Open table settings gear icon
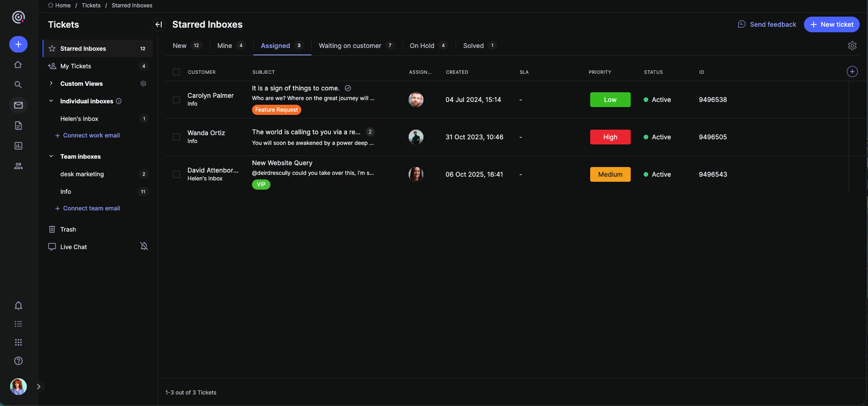This screenshot has height=406, width=868. tap(852, 46)
